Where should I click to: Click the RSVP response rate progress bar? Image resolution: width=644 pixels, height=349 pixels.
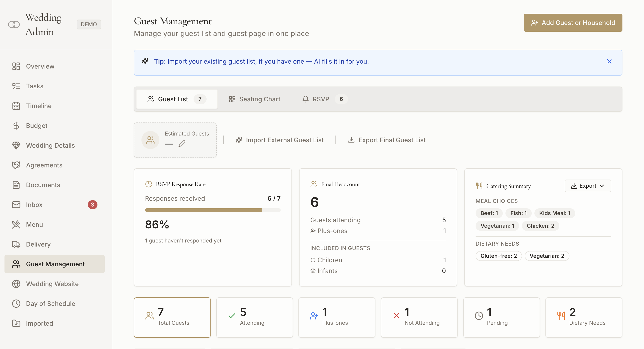tap(213, 210)
